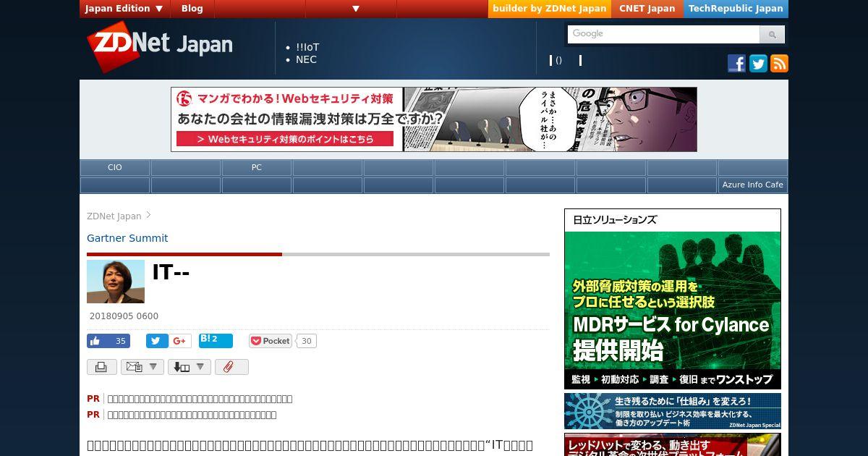The width and height of the screenshot is (868, 456).
Task: Share on Google+ button
Action: click(x=180, y=341)
